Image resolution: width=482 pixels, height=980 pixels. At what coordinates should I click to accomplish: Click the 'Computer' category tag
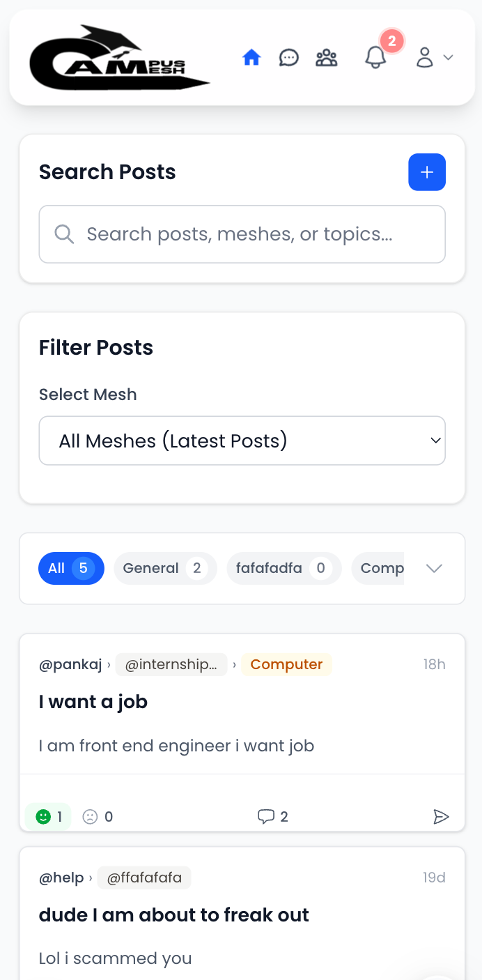pyautogui.click(x=286, y=664)
